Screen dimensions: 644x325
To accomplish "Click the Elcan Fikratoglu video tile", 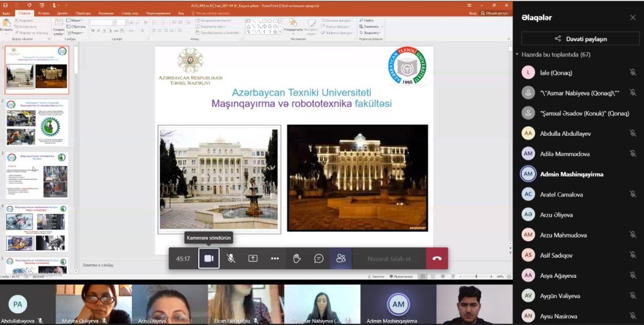I will tap(246, 304).
